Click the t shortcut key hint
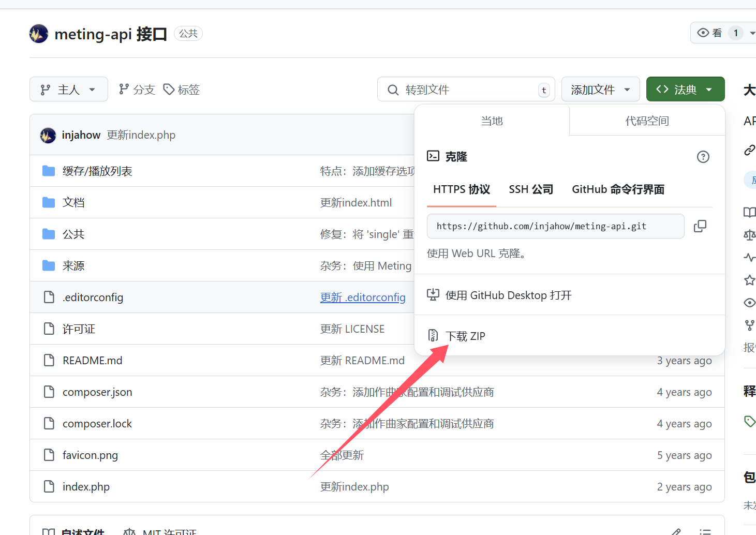756x535 pixels. pos(544,90)
